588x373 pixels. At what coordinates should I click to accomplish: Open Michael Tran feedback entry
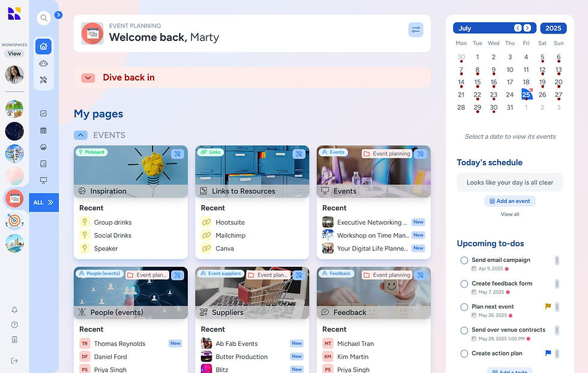click(355, 344)
